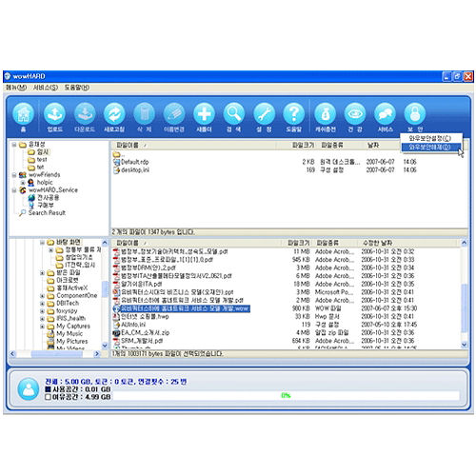The height and width of the screenshot is (476, 476).
Task: Expand the ComponentOne folder in local tree
Action: click(42, 296)
